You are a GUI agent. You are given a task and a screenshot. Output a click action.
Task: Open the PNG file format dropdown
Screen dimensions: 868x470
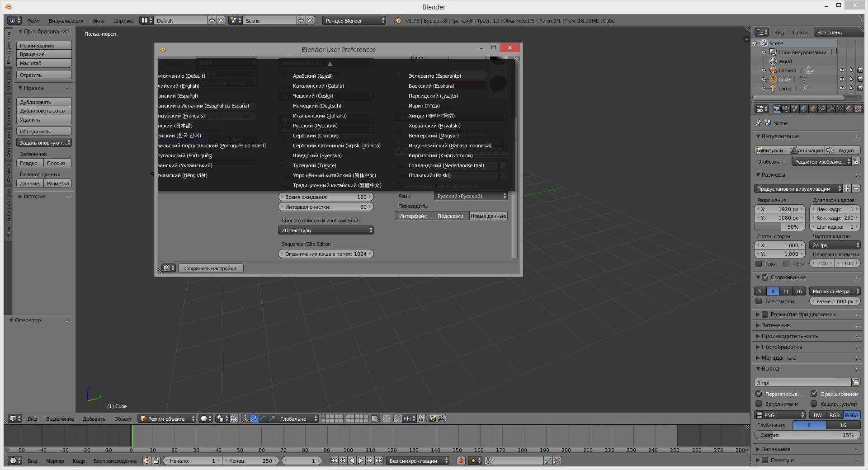780,415
